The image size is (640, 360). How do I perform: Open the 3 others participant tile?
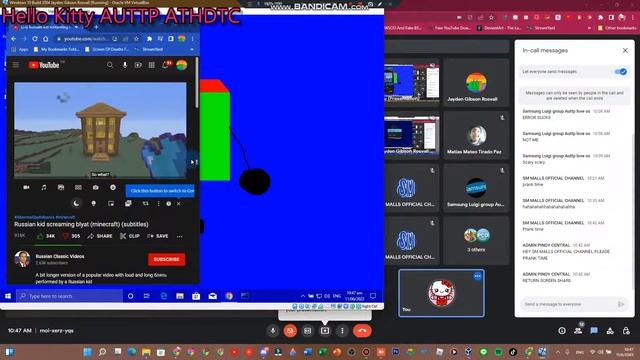pyautogui.click(x=476, y=241)
